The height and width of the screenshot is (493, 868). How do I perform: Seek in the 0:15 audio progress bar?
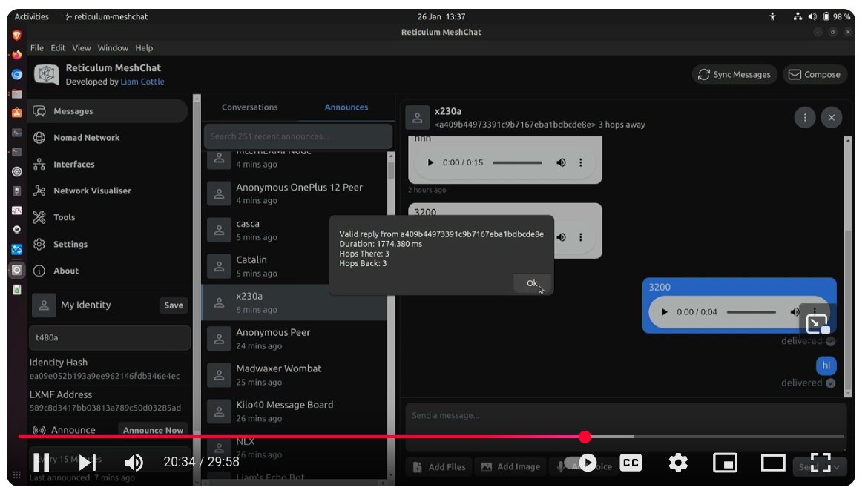(518, 162)
